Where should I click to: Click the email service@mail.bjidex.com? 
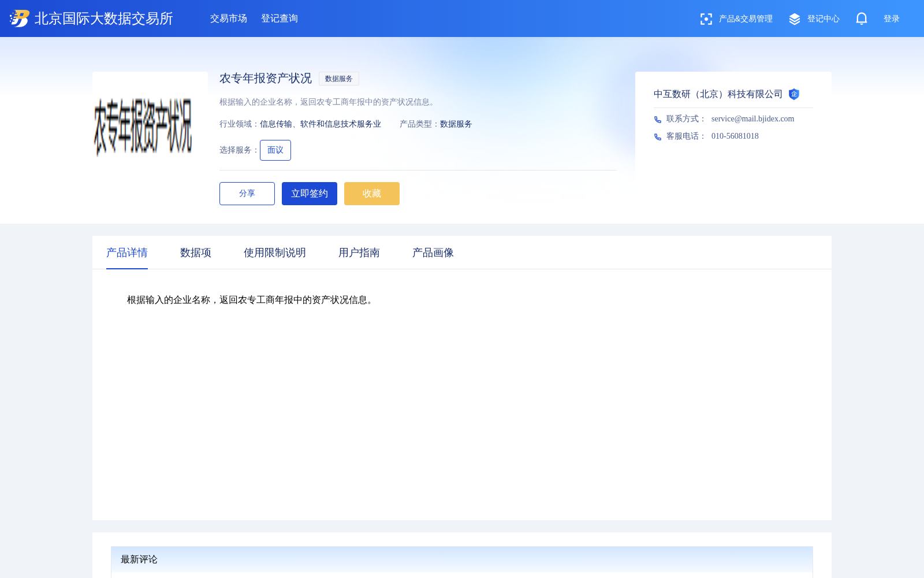click(x=752, y=119)
